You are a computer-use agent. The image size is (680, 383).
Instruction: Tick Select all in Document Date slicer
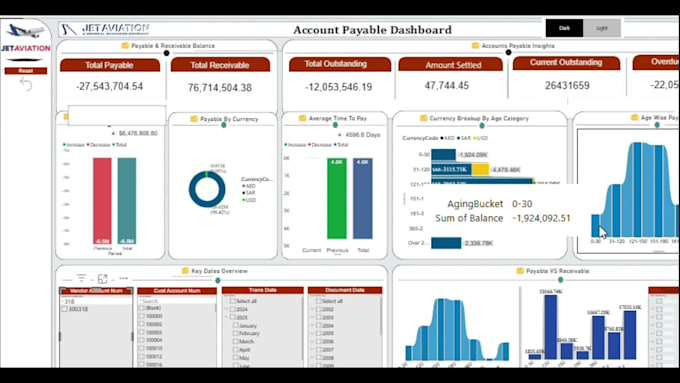(319, 301)
